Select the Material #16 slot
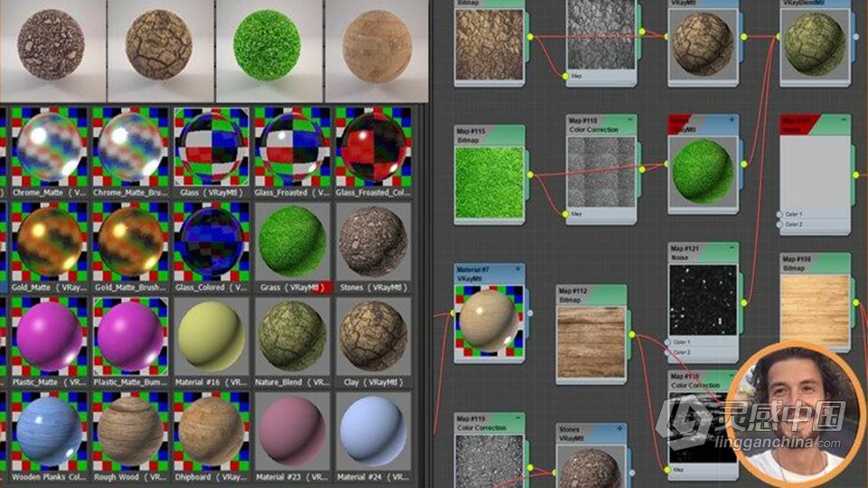Viewport: 868px width, 488px height. (x=211, y=343)
